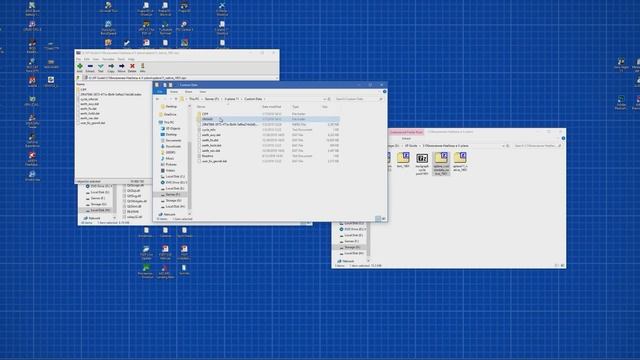
Task: Select CIFP folder in the 7-Zip list
Action: [83, 89]
